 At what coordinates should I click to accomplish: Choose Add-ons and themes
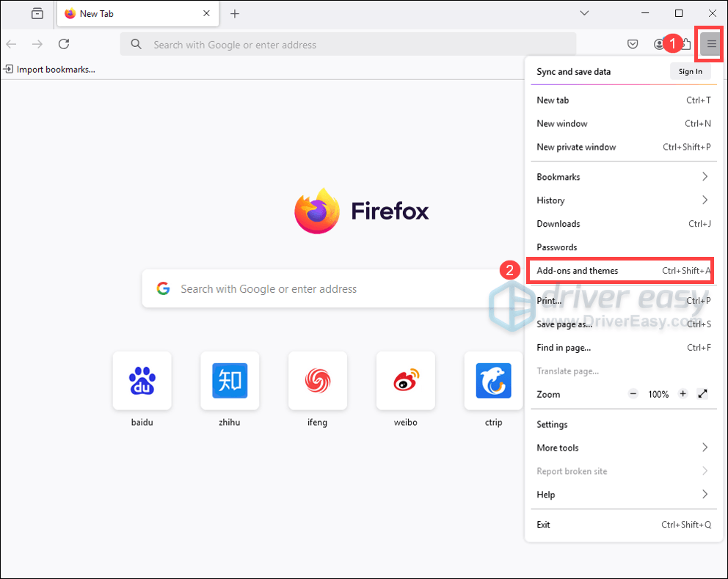[624, 271]
